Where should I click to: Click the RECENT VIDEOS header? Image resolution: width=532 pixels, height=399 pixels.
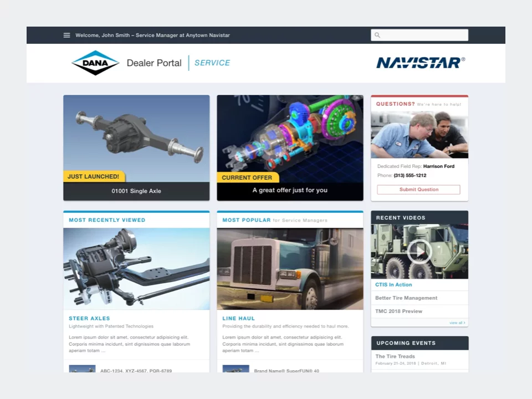pyautogui.click(x=420, y=217)
